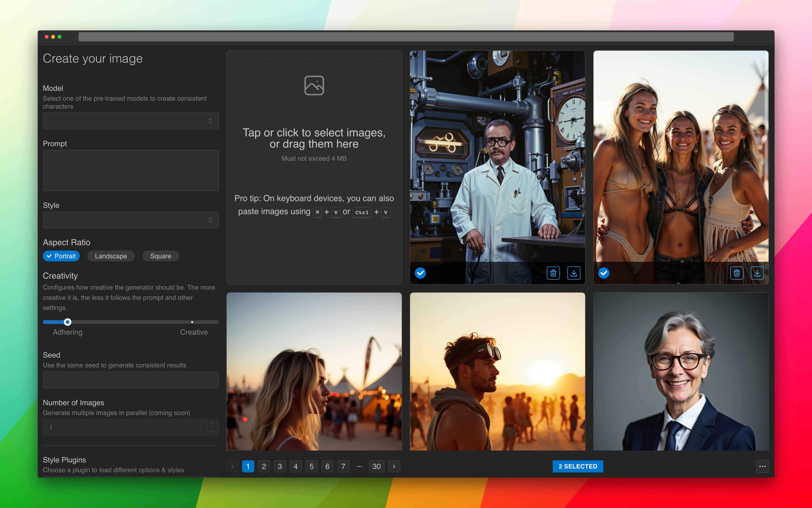812x508 pixels.
Task: Focus the Seed input field
Action: (x=131, y=380)
